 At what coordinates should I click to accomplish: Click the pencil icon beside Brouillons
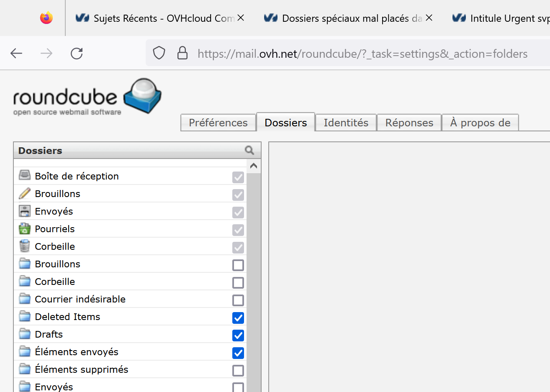tap(25, 193)
